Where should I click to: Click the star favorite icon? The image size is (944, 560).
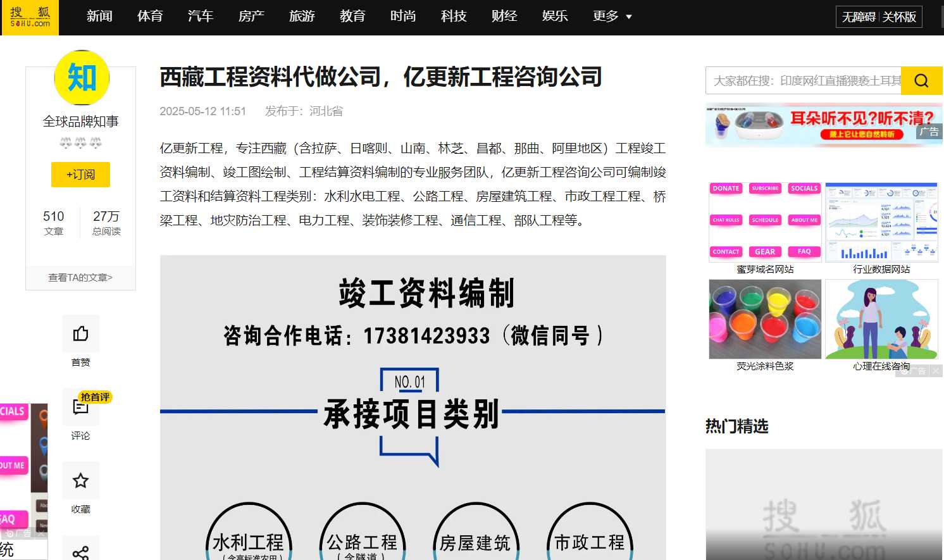[x=80, y=480]
